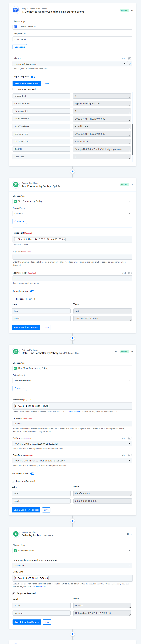Click Connected button in Text Formatter step
This screenshot has width=141, height=644.
(x=20, y=221)
